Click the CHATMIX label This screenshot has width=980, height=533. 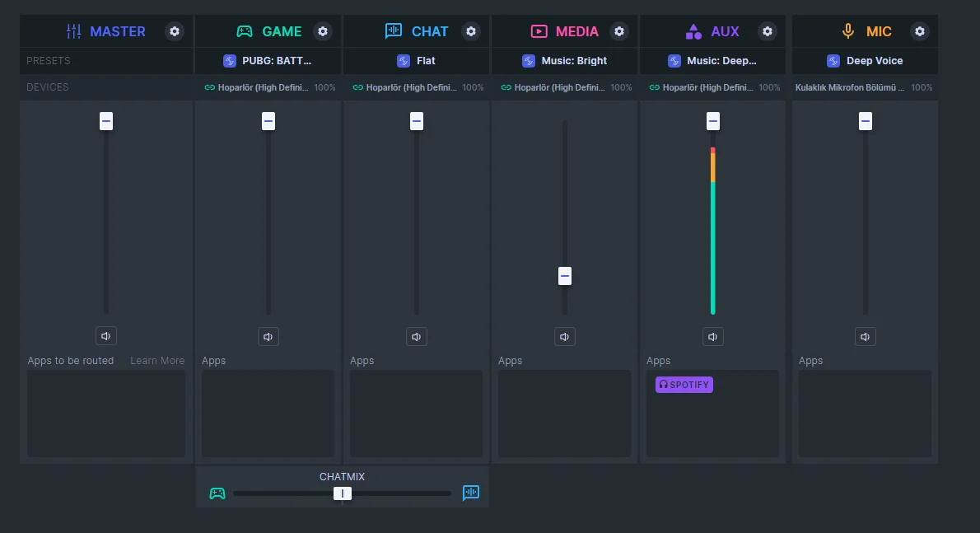coord(342,477)
